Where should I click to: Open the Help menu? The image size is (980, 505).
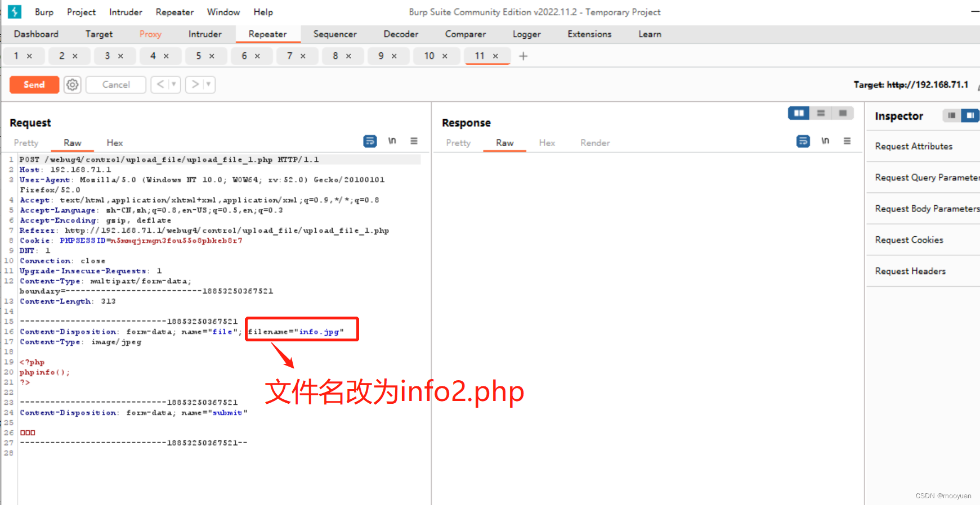click(263, 12)
